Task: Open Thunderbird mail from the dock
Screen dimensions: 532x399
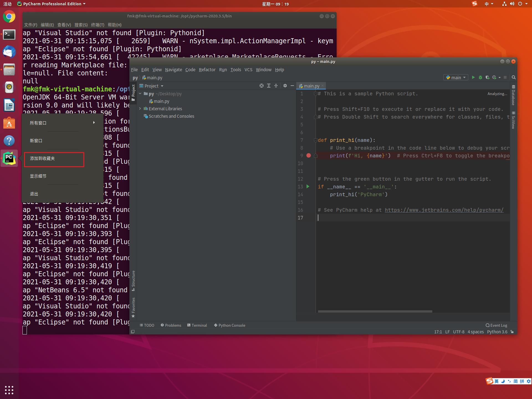Action: click(9, 52)
